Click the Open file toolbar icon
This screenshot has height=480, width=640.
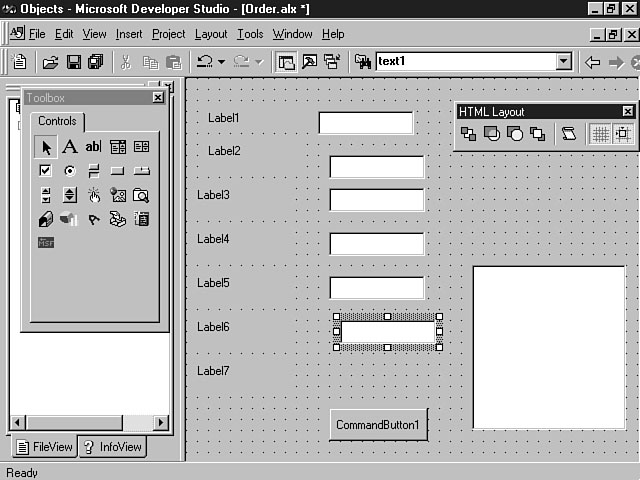(x=51, y=62)
